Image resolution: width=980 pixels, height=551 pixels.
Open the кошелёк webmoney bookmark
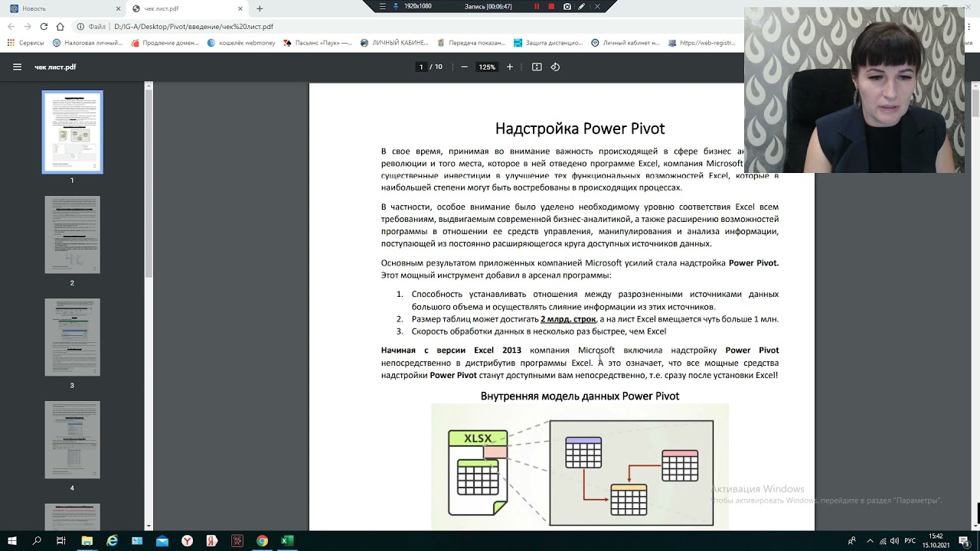(241, 43)
